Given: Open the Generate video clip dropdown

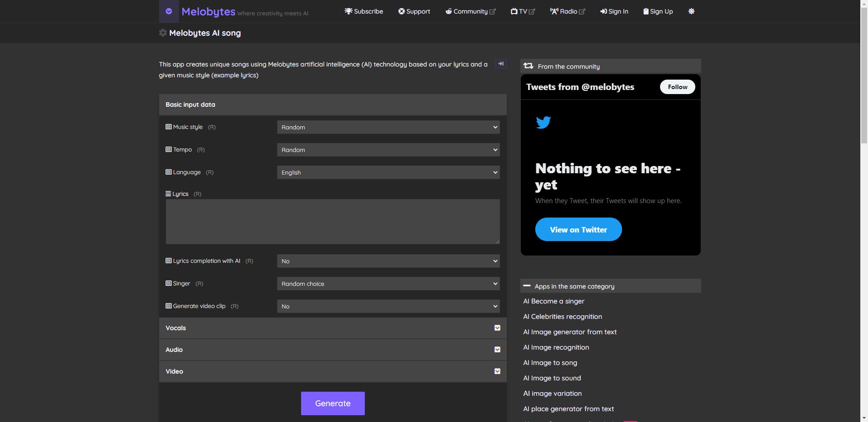Looking at the screenshot, I should point(388,306).
